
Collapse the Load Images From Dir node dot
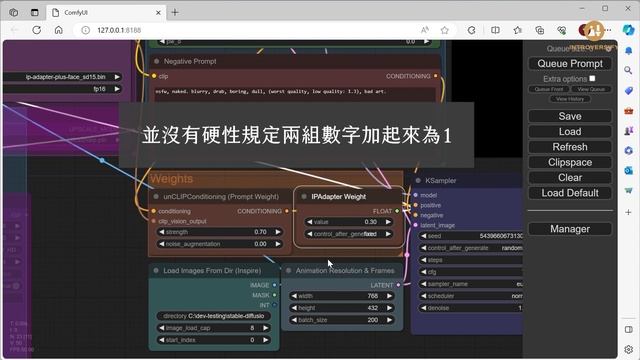[156, 270]
